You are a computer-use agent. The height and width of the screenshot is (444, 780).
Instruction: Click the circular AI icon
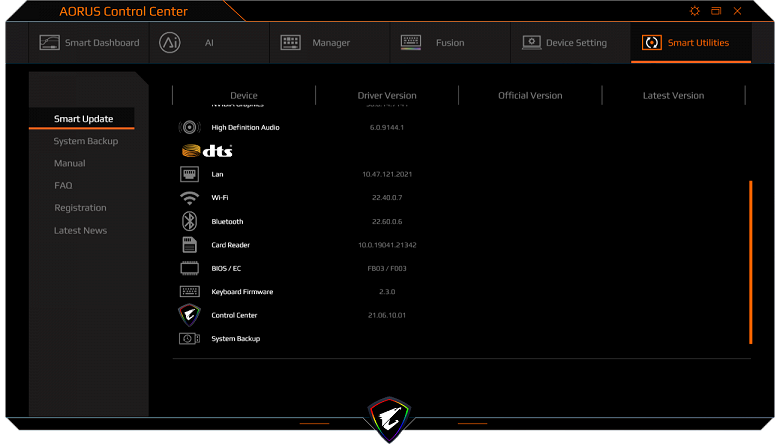[170, 43]
